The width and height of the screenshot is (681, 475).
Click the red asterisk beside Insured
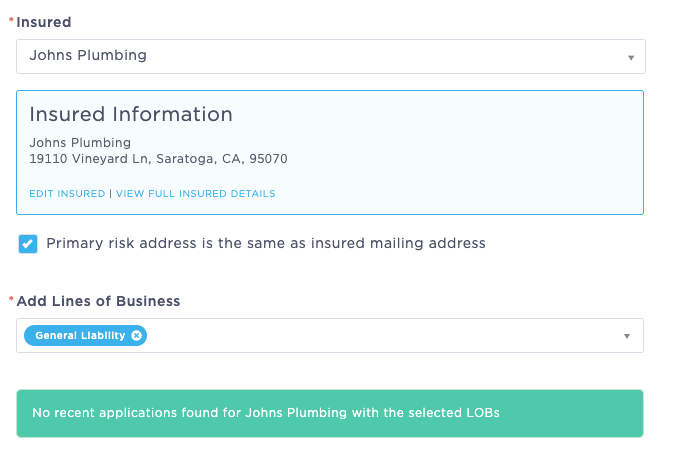pos(11,20)
